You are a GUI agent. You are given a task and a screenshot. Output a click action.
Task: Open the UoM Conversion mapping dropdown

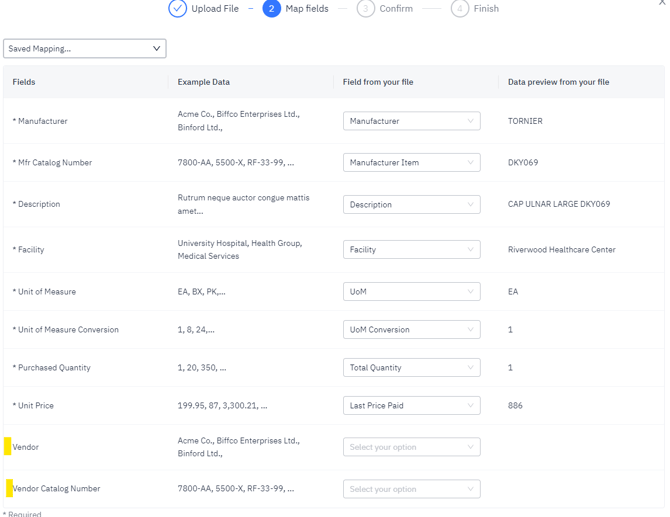pyautogui.click(x=411, y=330)
